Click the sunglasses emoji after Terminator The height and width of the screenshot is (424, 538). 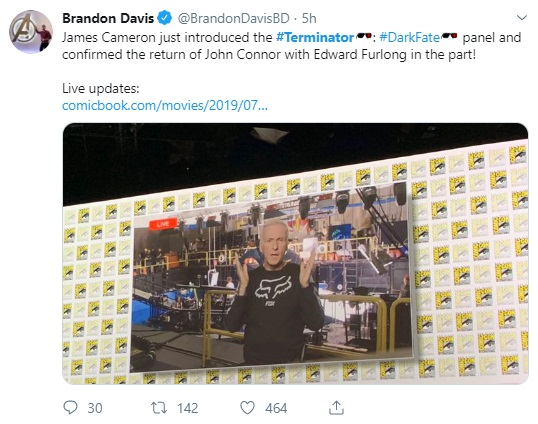point(364,36)
